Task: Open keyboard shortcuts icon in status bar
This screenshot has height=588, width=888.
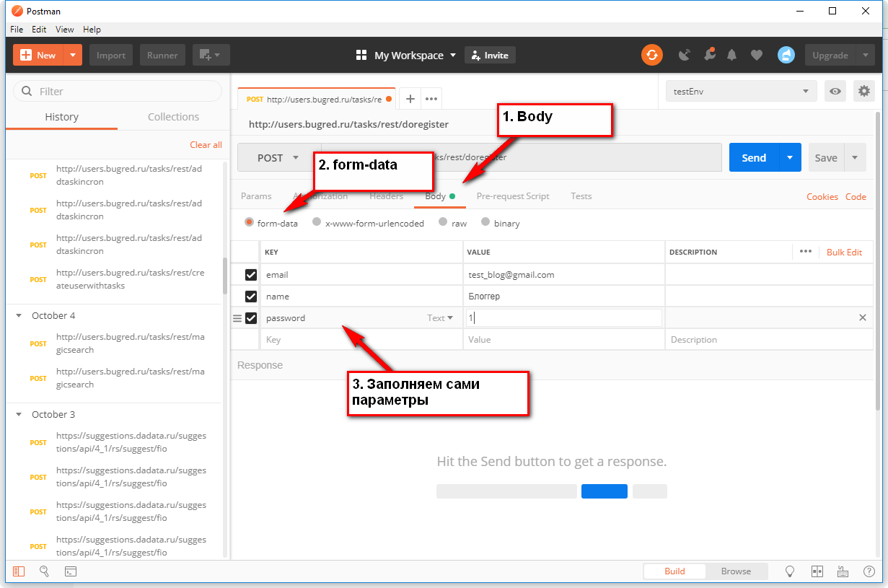Action: (843, 571)
